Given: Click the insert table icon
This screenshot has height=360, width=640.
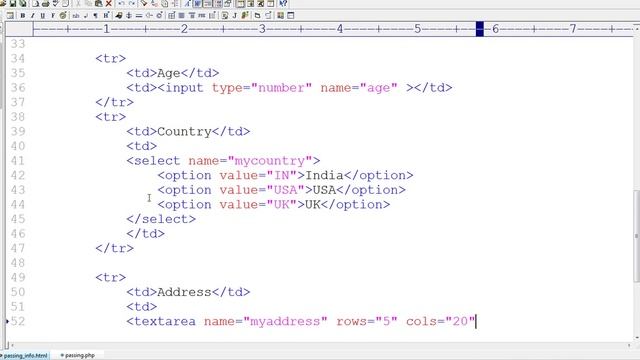Looking at the screenshot, I should [171, 16].
